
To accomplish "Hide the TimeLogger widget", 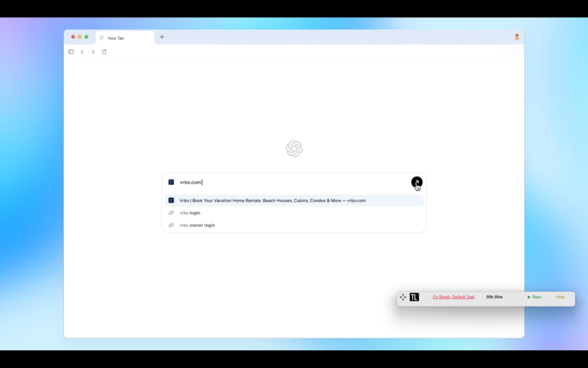I will point(559,297).
